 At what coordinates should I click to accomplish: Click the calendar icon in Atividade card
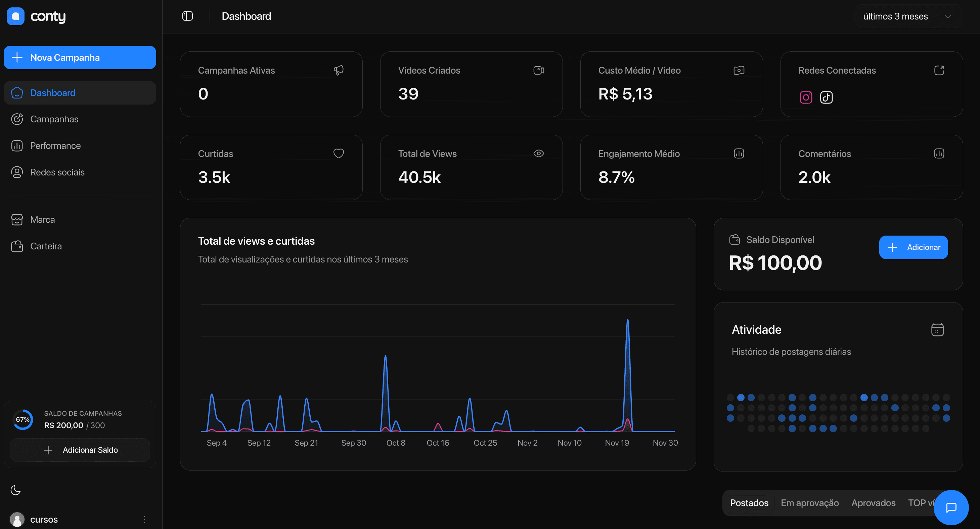[x=937, y=330]
